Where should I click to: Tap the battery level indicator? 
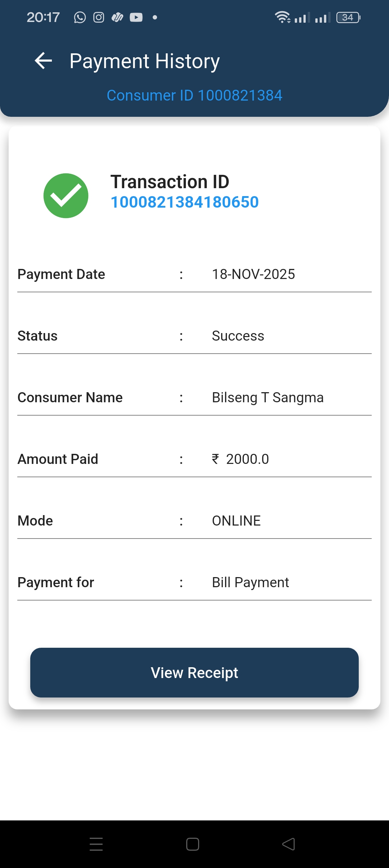348,17
